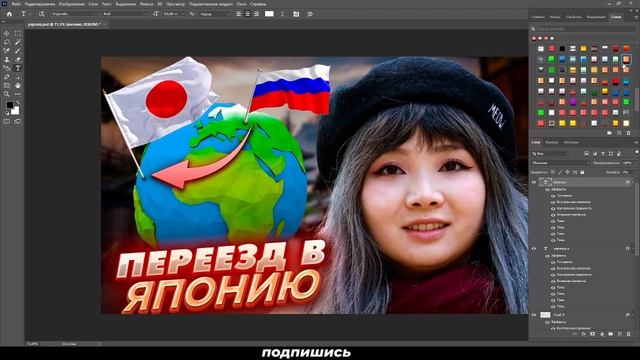Toggle Quick Mask mode in toolbox
This screenshot has height=360, width=640.
(x=7, y=121)
